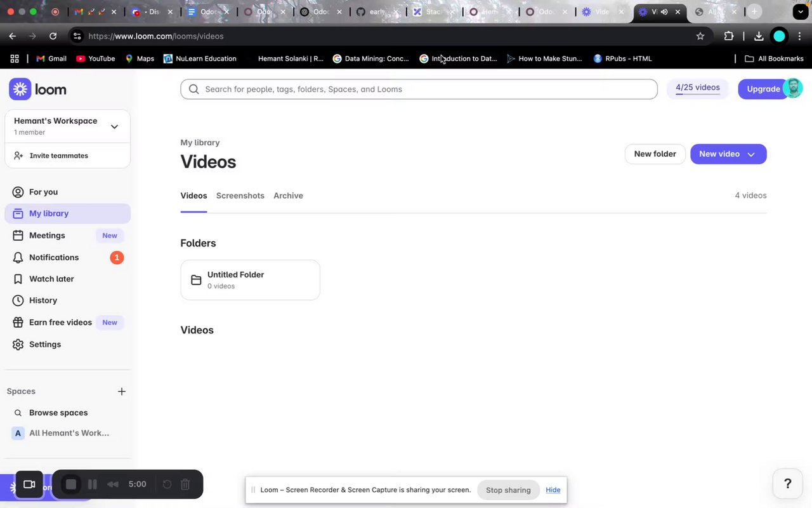
Task: Mute the audio on active Loom tab
Action: pyautogui.click(x=664, y=11)
